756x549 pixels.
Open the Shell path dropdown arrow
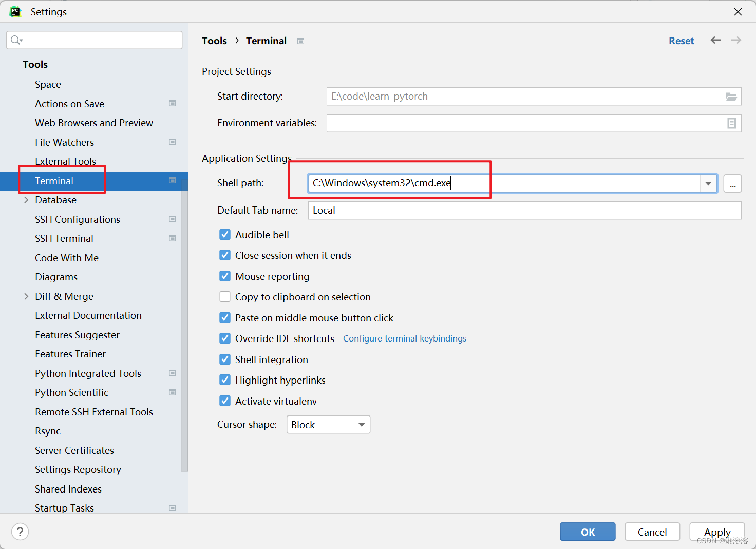click(708, 183)
